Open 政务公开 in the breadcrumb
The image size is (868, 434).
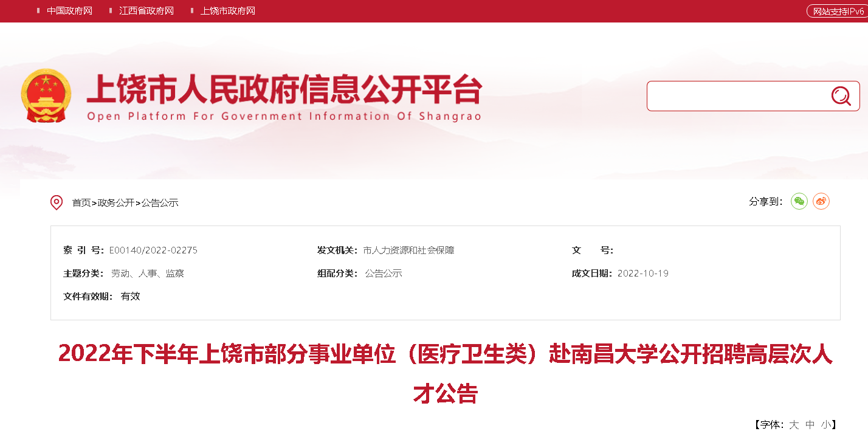click(116, 202)
